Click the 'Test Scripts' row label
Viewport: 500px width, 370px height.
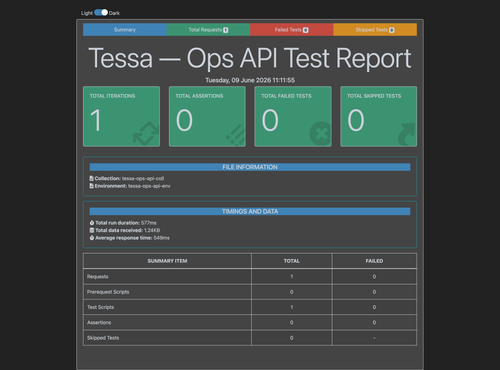click(100, 307)
